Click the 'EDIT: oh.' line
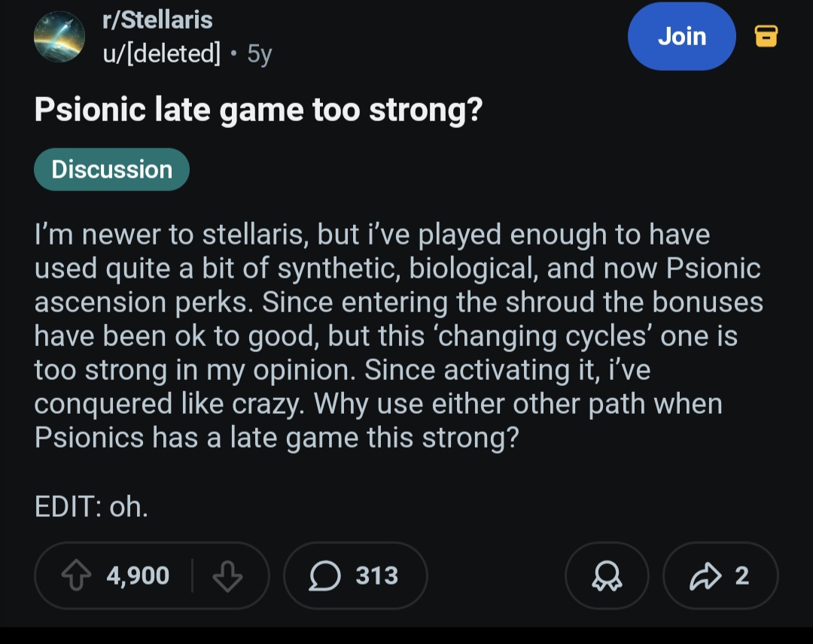Screen dimensions: 813x644 [91, 506]
